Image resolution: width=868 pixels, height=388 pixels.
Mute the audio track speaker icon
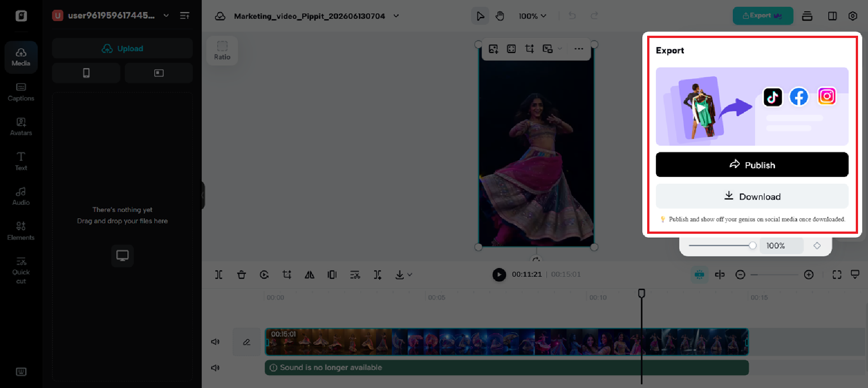pyautogui.click(x=215, y=368)
